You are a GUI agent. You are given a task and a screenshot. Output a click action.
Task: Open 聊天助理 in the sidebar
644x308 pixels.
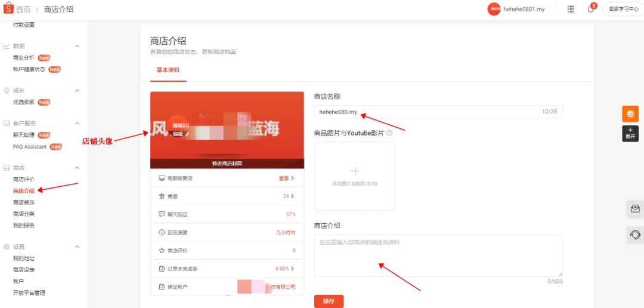click(x=24, y=135)
